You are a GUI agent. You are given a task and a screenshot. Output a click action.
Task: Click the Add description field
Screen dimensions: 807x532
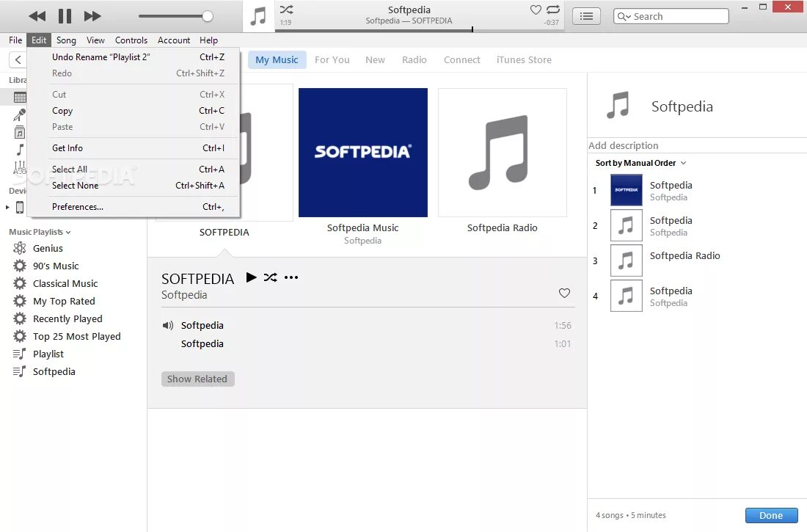click(697, 146)
